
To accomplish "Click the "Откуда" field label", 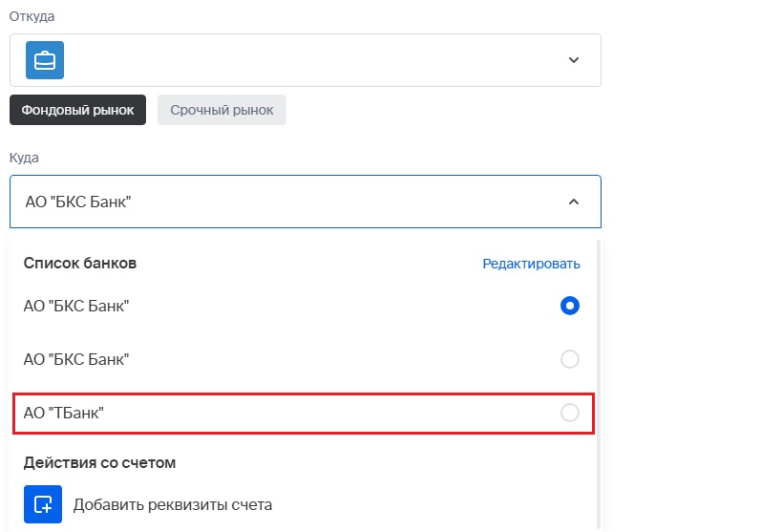I will [32, 17].
